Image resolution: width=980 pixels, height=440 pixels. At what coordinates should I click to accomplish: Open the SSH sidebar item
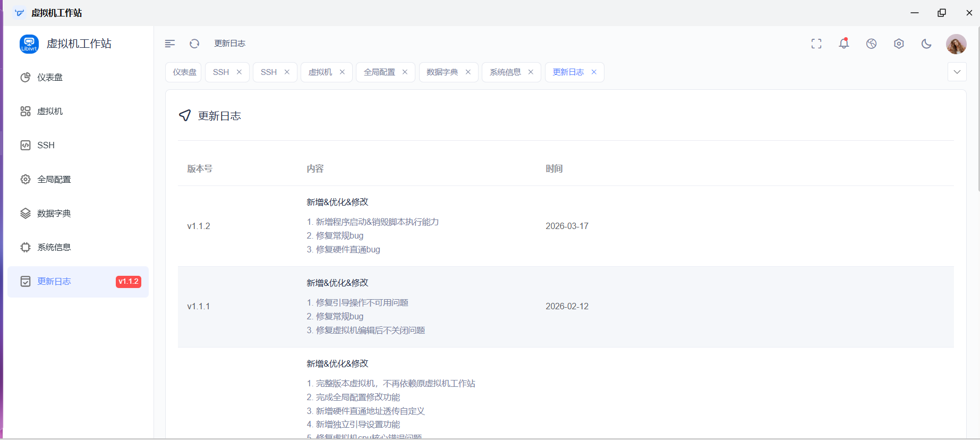46,146
